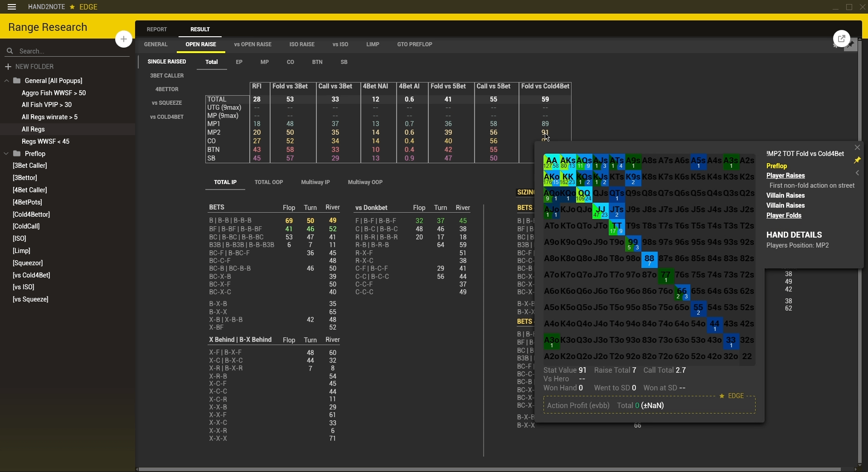Click the round plus add button
Screen dimensions: 868x472
[x=123, y=39]
